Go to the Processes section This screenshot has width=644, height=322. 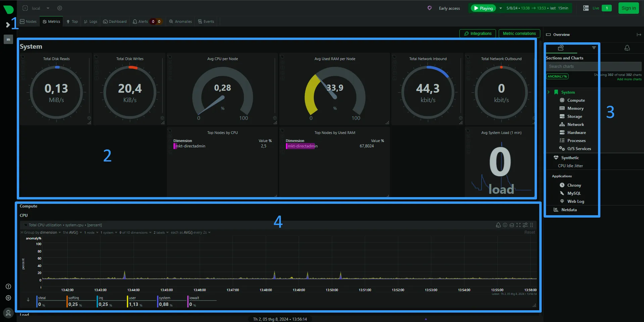tap(576, 141)
